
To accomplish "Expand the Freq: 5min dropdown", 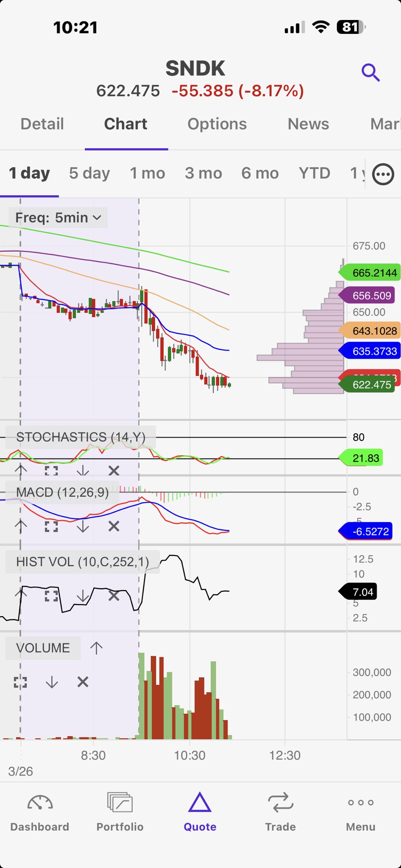I will [58, 217].
